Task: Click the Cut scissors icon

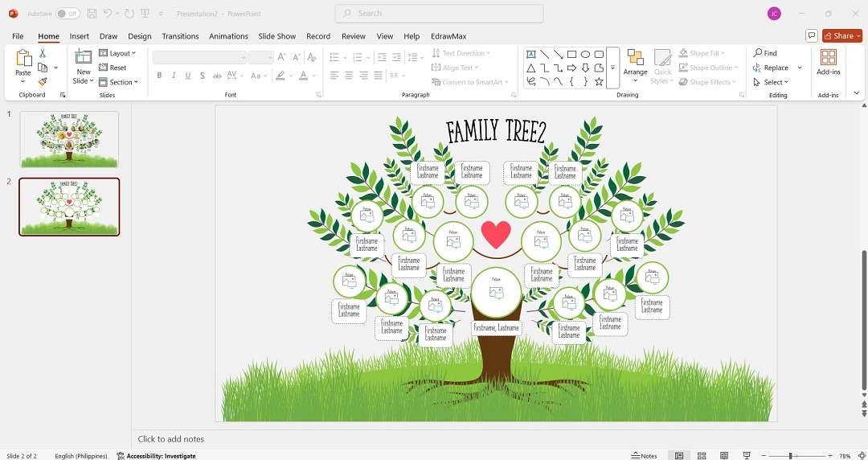Action: tap(43, 54)
